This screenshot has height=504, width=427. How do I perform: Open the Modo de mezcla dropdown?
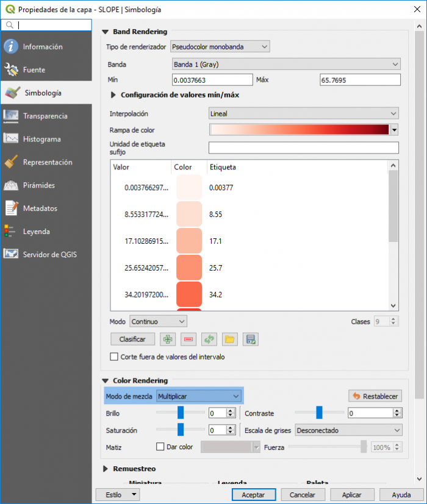(199, 396)
